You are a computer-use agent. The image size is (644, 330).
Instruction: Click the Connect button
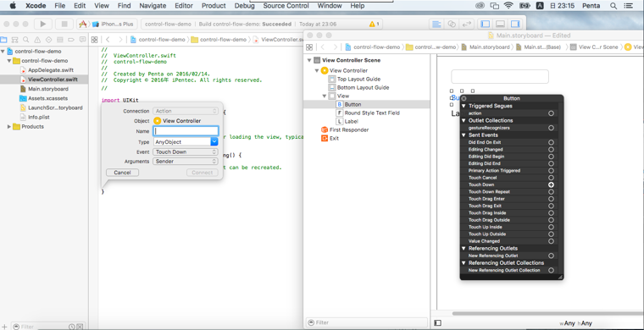click(x=202, y=173)
